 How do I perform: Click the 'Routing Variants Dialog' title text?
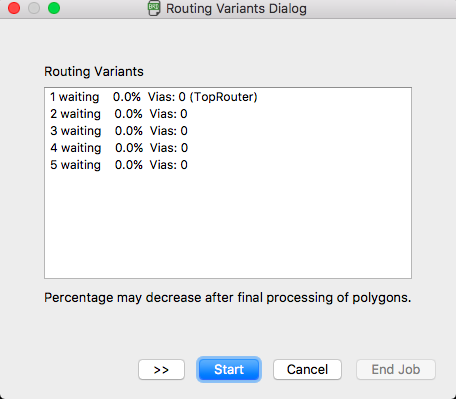pyautogui.click(x=236, y=9)
